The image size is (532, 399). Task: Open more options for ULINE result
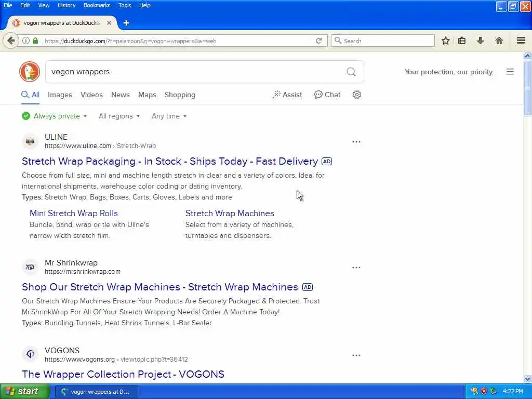point(356,142)
